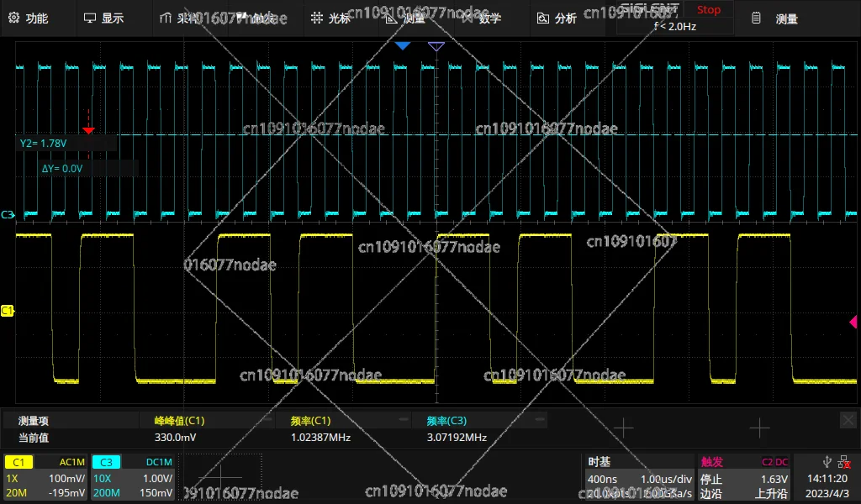Screen dimensions: 861x504
Task: Click the red Y2 cursor arrow marker
Action: (x=88, y=130)
